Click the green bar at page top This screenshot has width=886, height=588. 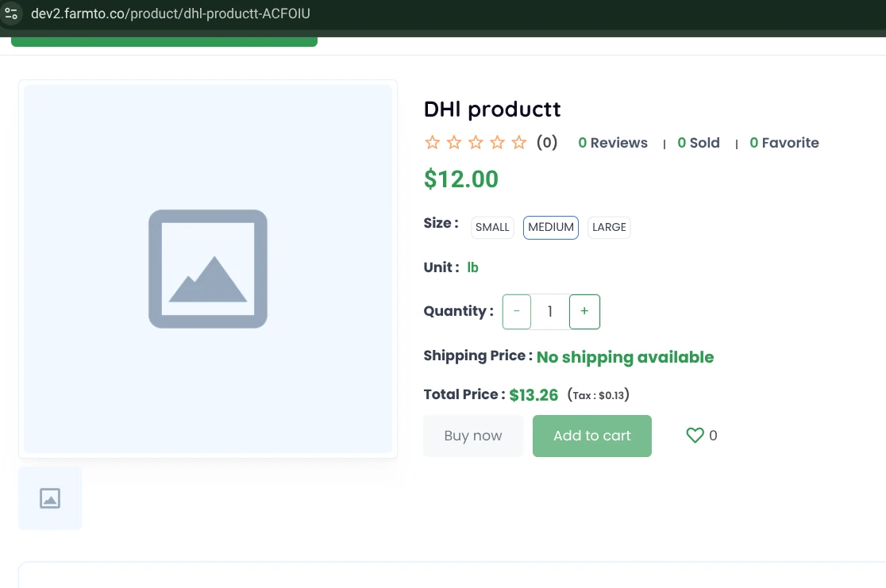[x=164, y=41]
